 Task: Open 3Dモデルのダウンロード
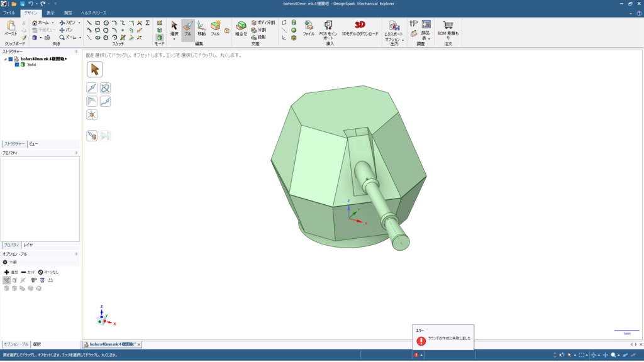coord(360,29)
